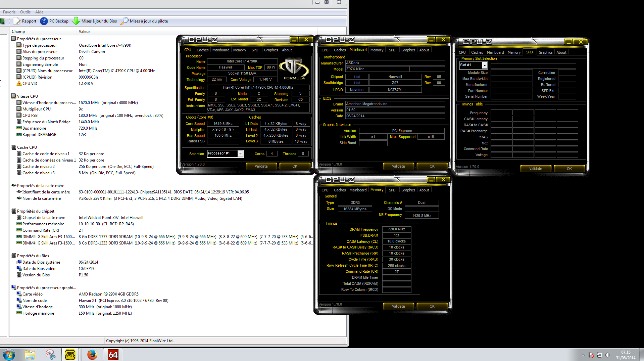The width and height of the screenshot is (644, 361).
Task: Click OK in the CPU-Z Mainboard window
Action: click(432, 166)
